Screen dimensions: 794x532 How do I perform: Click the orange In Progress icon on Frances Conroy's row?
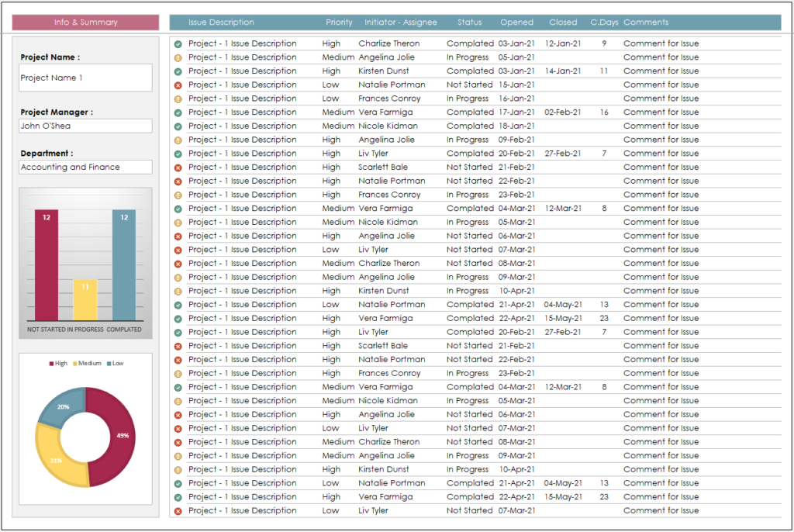coord(179,98)
